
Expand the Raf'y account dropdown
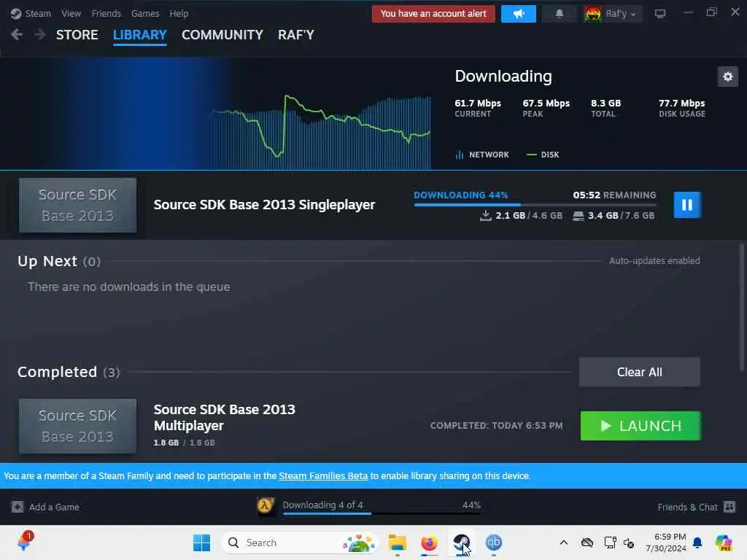[x=622, y=14]
